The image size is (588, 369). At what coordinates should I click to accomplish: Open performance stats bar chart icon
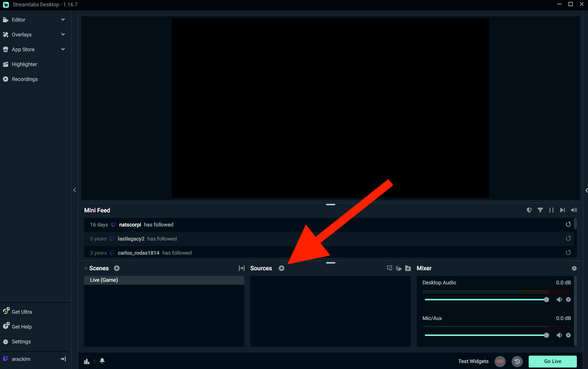point(87,361)
